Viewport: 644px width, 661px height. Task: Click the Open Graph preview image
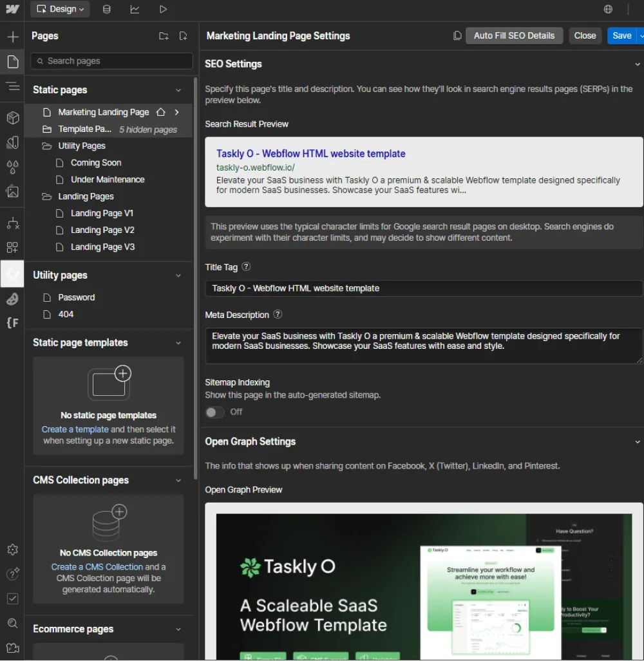click(x=424, y=586)
